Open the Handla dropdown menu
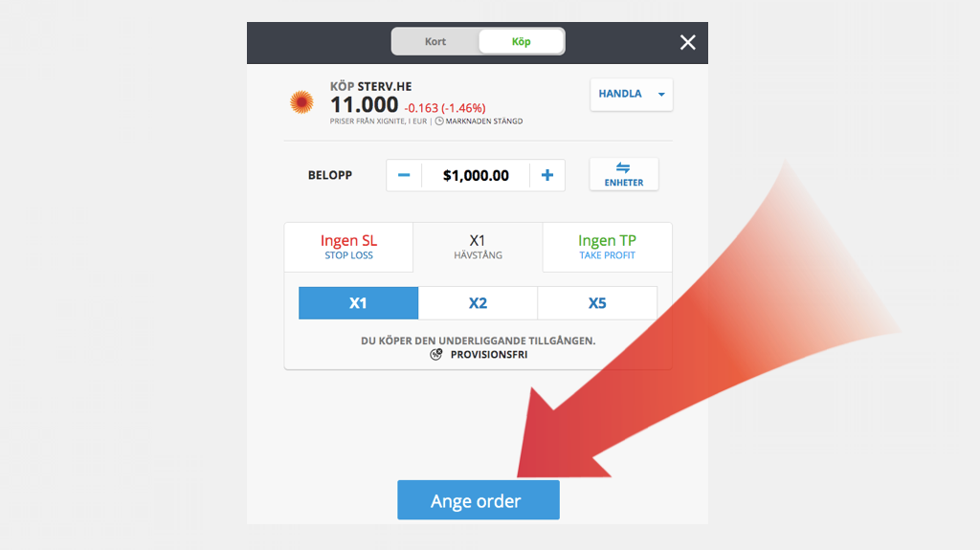 click(632, 95)
